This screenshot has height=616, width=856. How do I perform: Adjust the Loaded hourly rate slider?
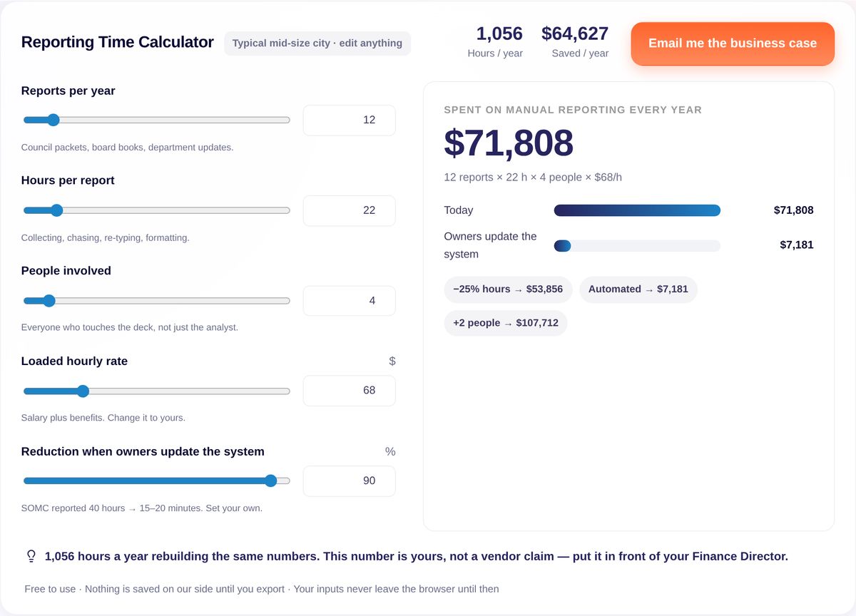click(x=156, y=391)
